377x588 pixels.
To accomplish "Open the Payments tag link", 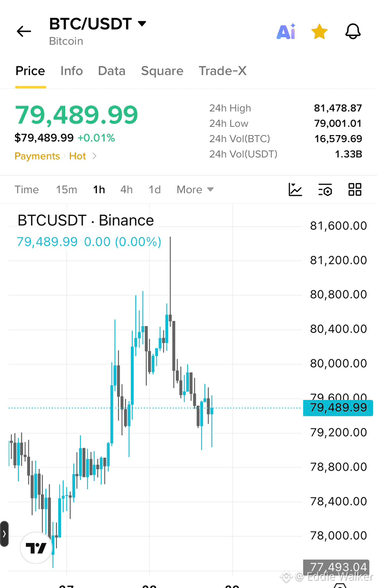I will tap(37, 156).
